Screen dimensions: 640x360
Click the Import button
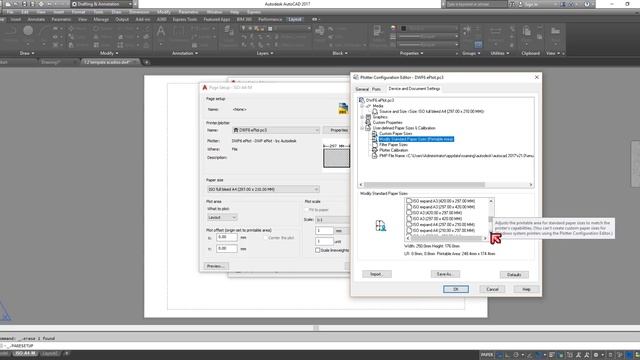click(x=376, y=274)
